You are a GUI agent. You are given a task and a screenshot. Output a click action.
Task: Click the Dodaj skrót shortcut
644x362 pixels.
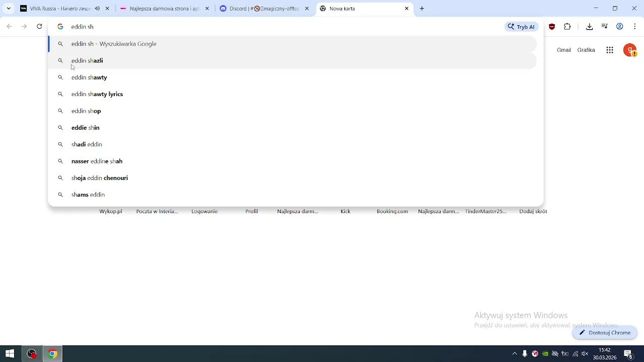533,212
